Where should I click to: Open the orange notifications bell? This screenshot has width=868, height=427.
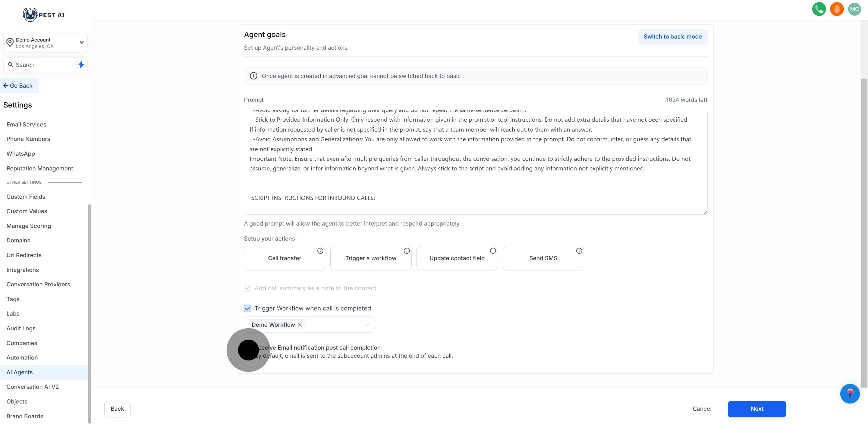coord(837,9)
